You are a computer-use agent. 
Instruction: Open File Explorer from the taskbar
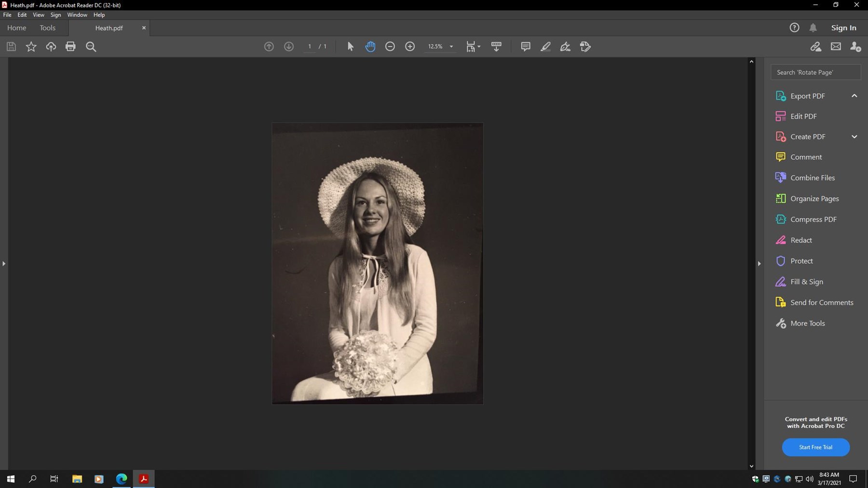77,479
